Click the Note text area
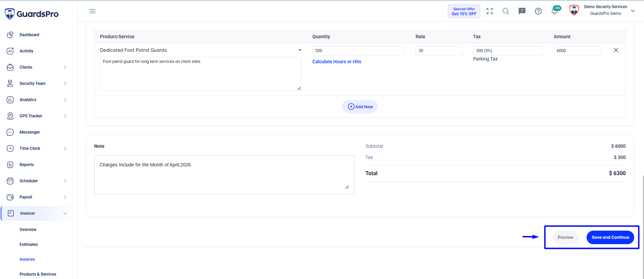The height and width of the screenshot is (279, 644). (224, 175)
